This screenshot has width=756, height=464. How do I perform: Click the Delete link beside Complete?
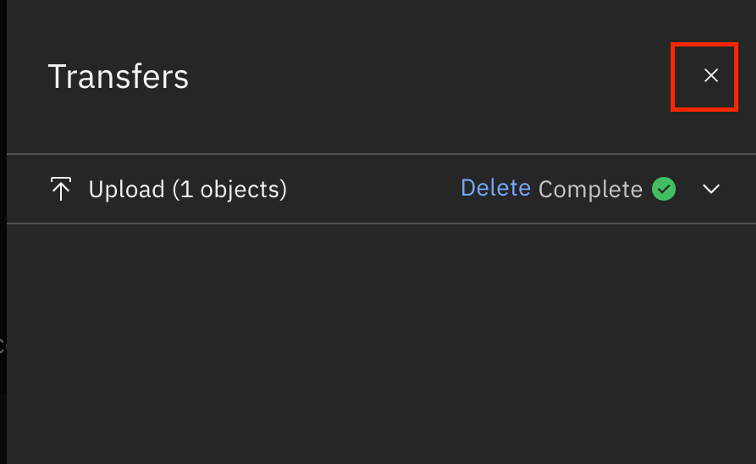pos(495,188)
